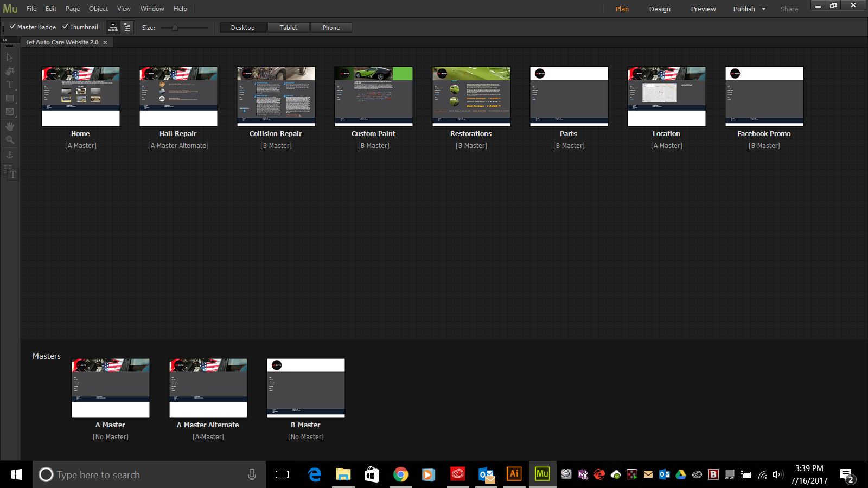
Task: Open Google Chrome from taskbar
Action: [400, 474]
